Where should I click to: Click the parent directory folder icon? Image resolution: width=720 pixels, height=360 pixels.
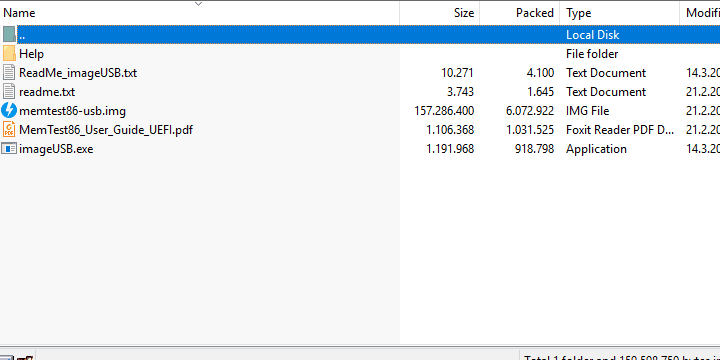[9, 34]
